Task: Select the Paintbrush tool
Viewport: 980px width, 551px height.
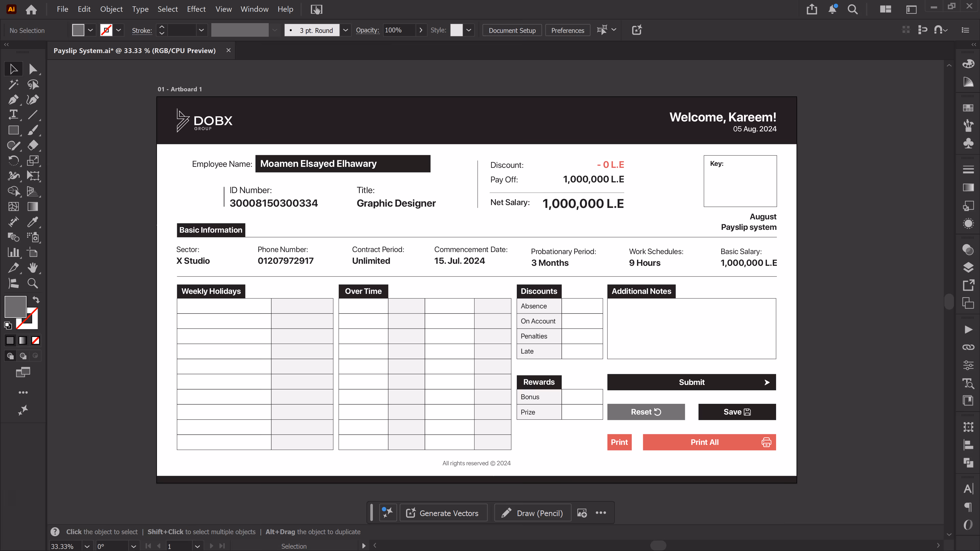Action: pyautogui.click(x=33, y=130)
